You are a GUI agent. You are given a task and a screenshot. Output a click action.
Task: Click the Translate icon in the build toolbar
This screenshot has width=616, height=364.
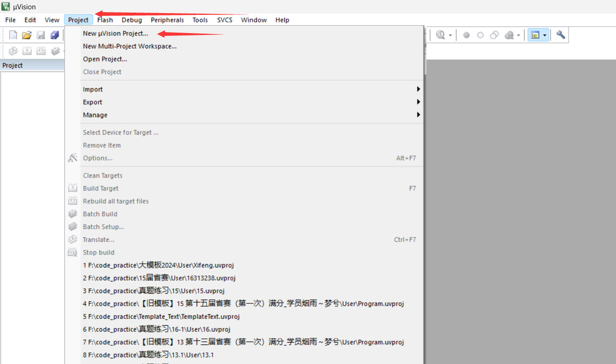tap(13, 51)
